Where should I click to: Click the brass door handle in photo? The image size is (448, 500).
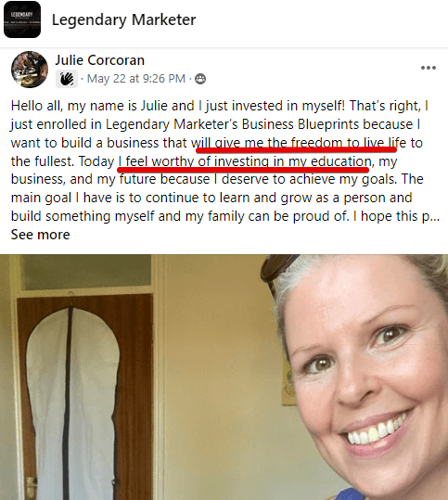[31, 488]
